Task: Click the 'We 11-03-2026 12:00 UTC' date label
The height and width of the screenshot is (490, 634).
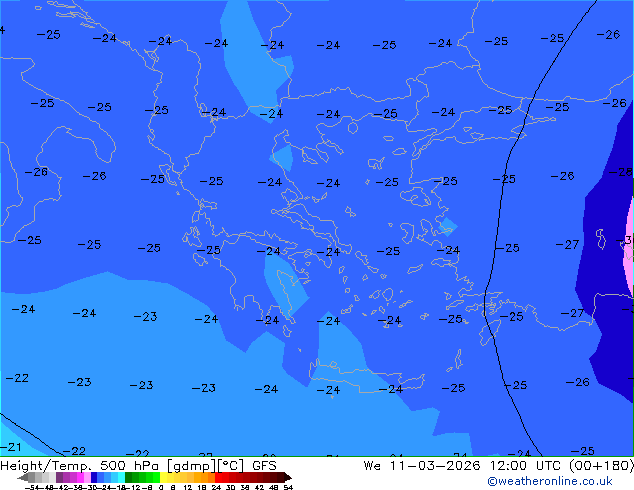Action: [462, 466]
